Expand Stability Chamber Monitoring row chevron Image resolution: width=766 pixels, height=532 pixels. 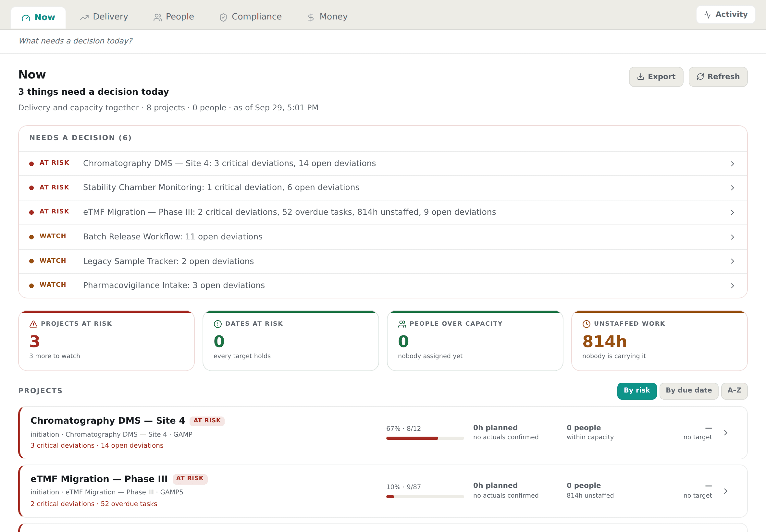click(732, 188)
